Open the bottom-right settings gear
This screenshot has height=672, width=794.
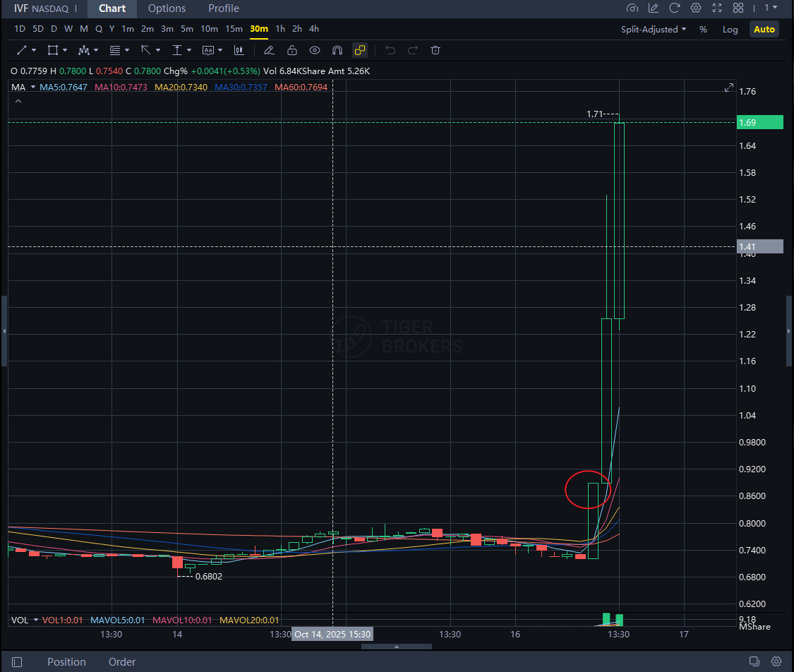pos(776,661)
